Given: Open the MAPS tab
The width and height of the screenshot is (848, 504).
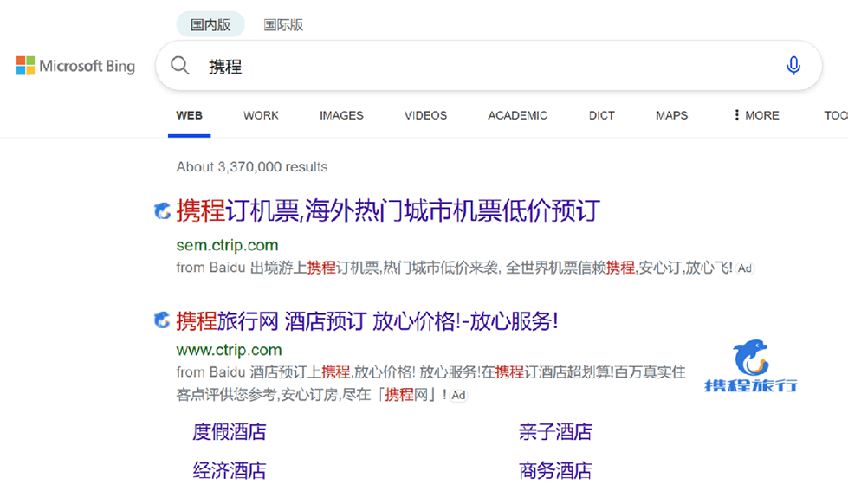Looking at the screenshot, I should click(x=671, y=115).
